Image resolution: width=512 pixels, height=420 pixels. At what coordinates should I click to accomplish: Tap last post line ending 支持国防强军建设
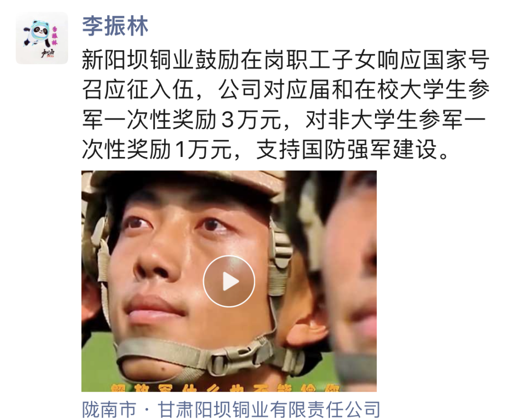point(266,149)
